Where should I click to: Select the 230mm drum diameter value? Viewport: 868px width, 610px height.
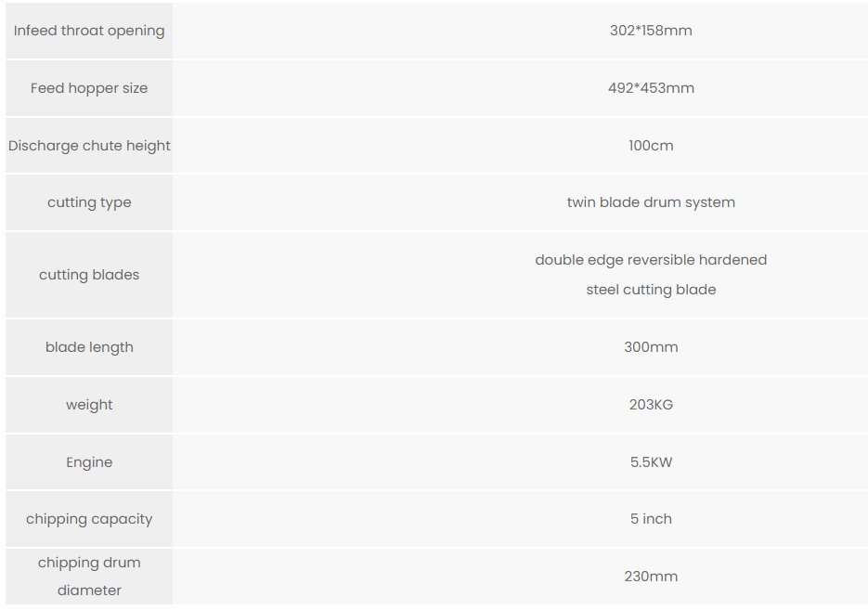pyautogui.click(x=651, y=577)
